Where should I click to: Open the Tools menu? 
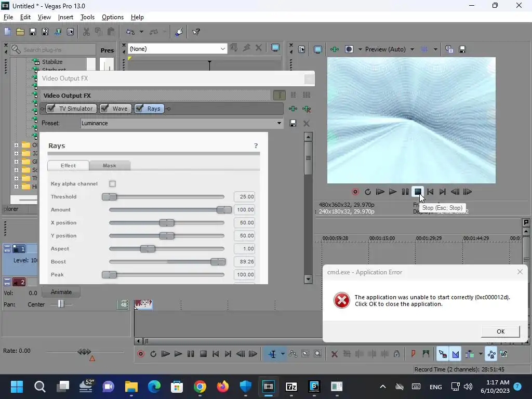point(87,17)
